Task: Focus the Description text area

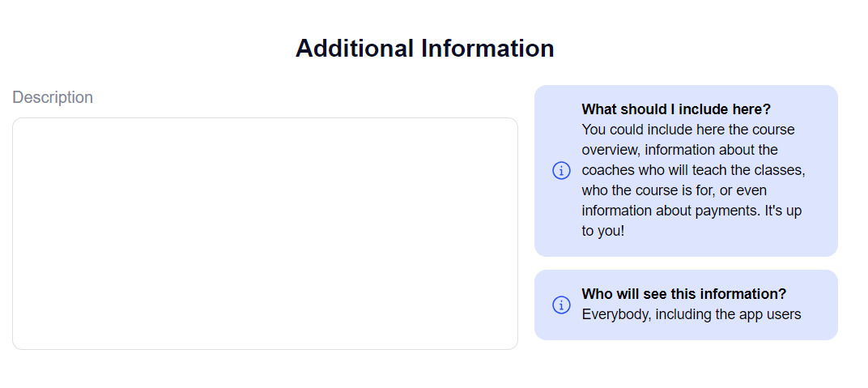Action: pos(265,233)
